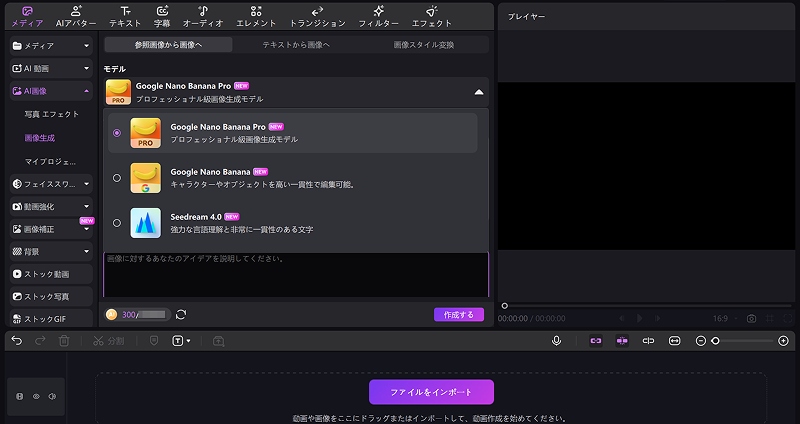Click the player progress slider handle
800x424 pixels.
click(x=505, y=306)
